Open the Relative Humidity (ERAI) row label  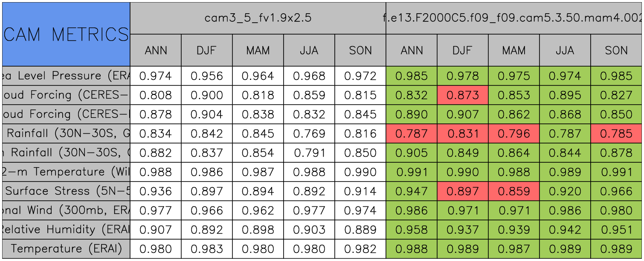[x=66, y=230]
